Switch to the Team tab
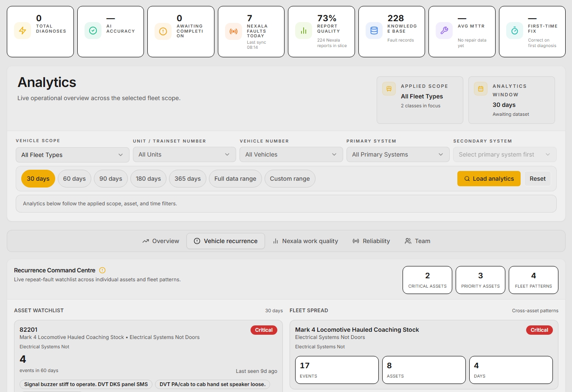Viewport: 572px width, 392px height. (x=417, y=241)
